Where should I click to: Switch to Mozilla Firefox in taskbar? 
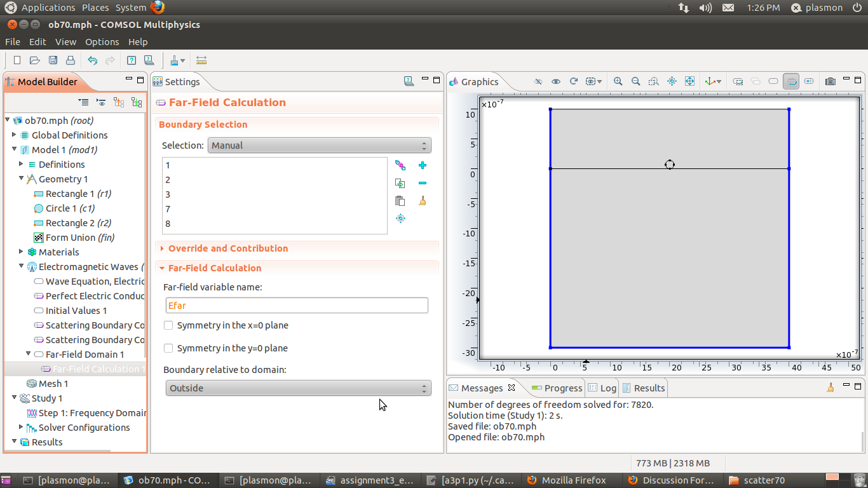click(567, 480)
